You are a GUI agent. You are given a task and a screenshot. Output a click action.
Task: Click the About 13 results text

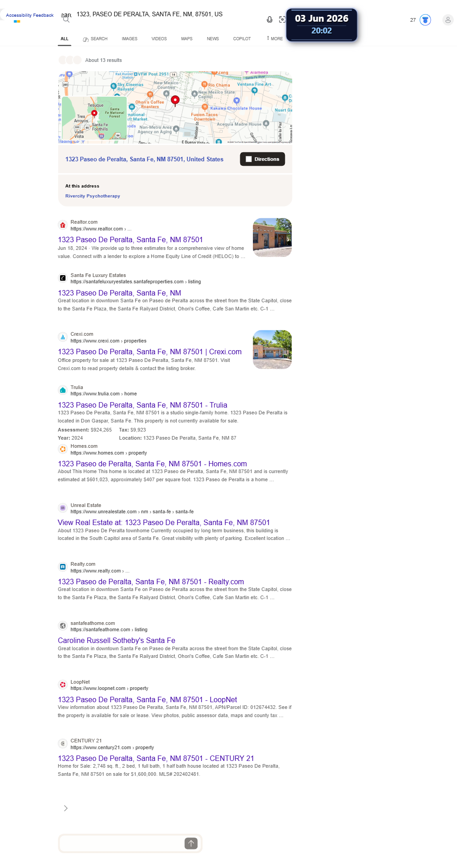tap(103, 60)
